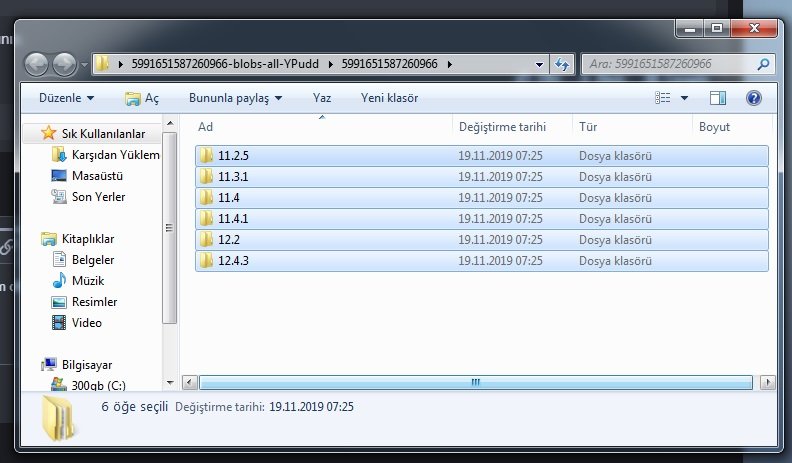The height and width of the screenshot is (463, 792).
Task: Toggle the preview pane icon
Action: point(717,98)
